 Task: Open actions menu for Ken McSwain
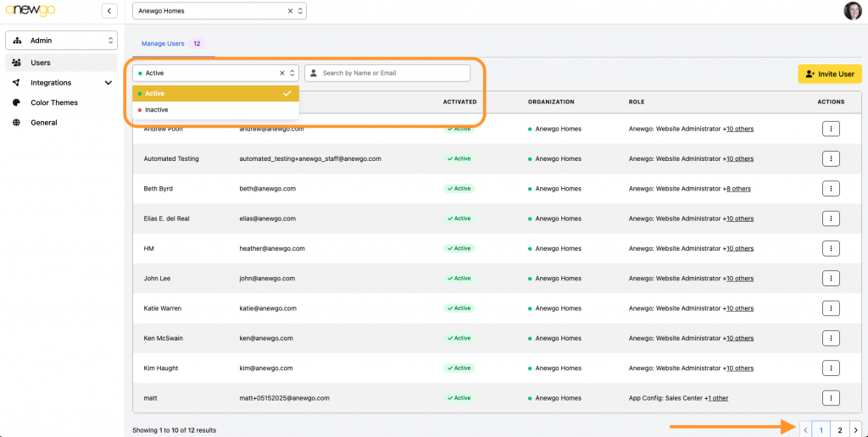pyautogui.click(x=831, y=338)
